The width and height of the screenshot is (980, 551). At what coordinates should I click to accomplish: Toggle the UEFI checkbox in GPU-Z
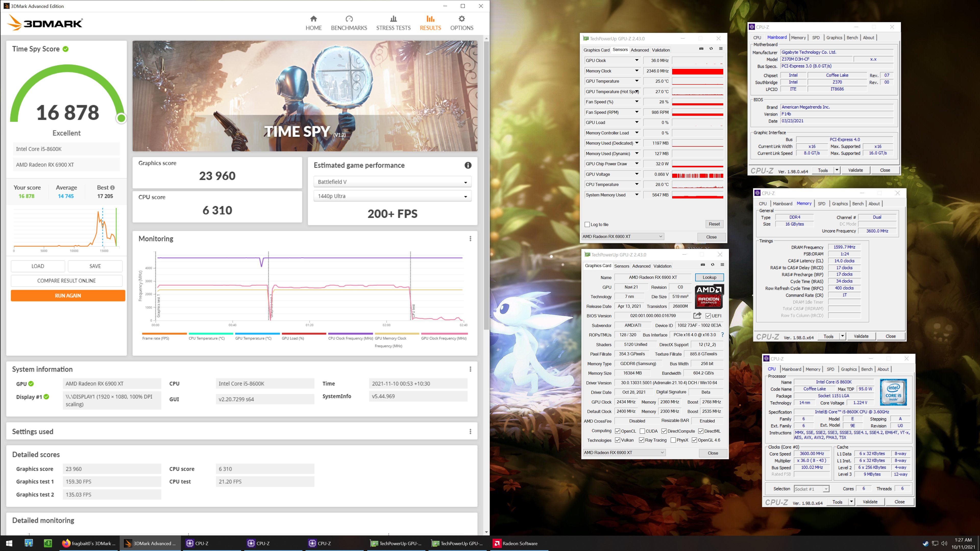(x=708, y=316)
